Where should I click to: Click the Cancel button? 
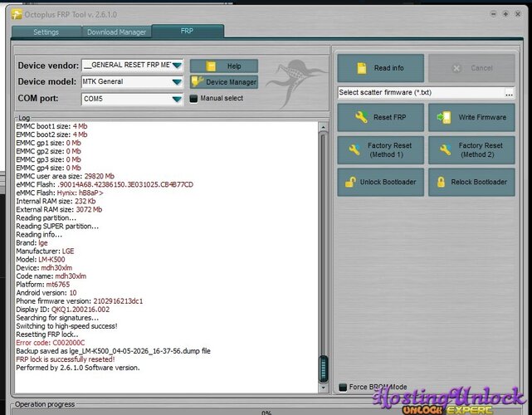471,68
